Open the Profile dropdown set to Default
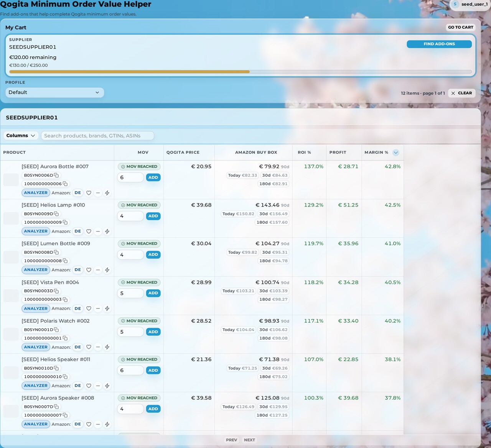Image resolution: width=491 pixels, height=448 pixels. point(54,92)
